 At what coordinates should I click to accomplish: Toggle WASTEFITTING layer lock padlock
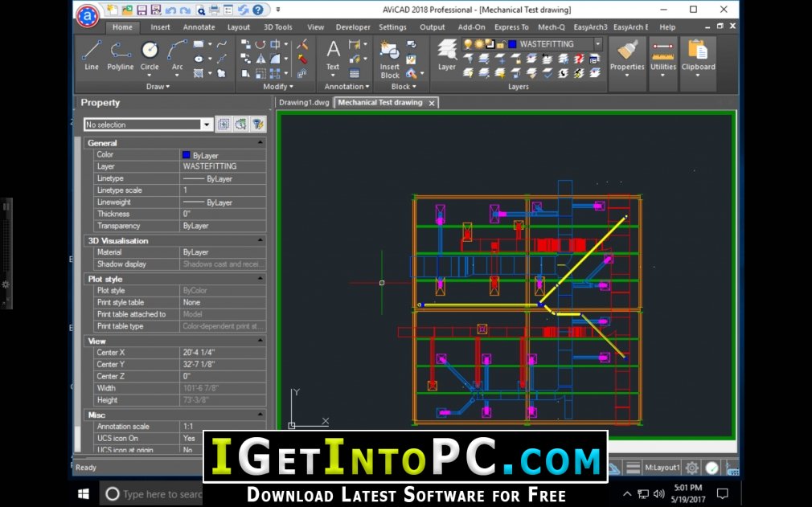pos(502,44)
